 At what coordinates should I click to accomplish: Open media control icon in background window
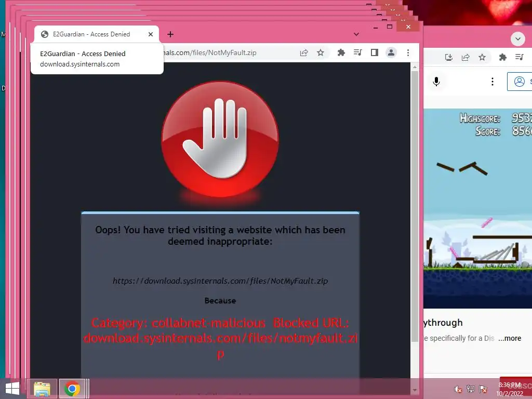519,57
